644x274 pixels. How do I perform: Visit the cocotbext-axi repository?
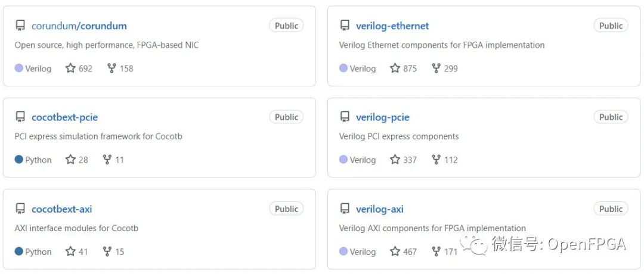pyautogui.click(x=61, y=209)
